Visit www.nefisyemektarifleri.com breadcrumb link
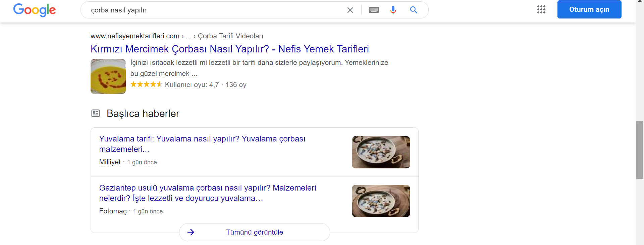644x245 pixels. (x=135, y=36)
